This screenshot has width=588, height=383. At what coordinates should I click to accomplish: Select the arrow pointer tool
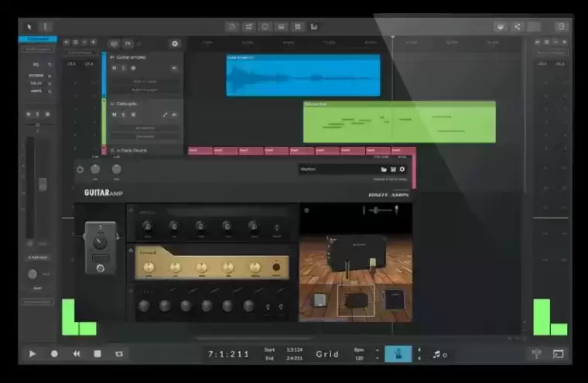pos(29,26)
